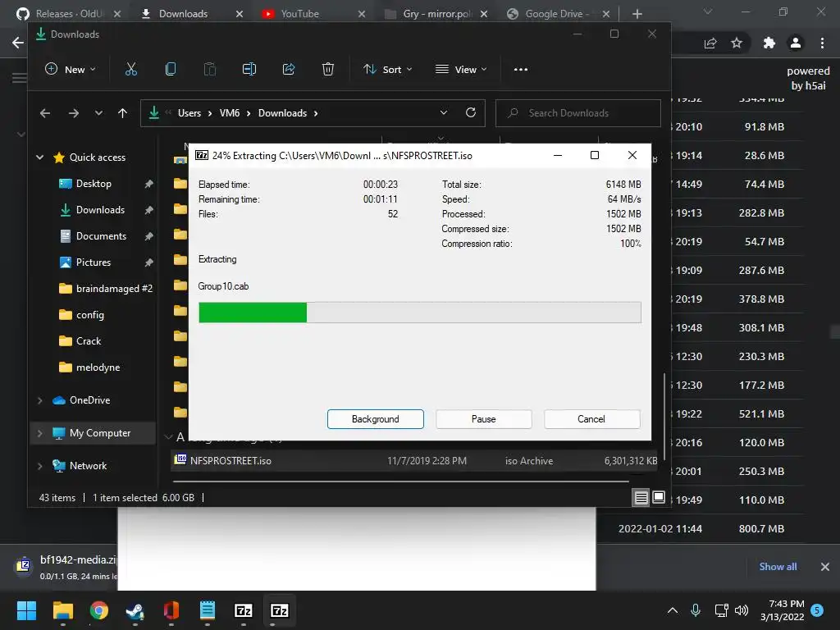Viewport: 840px width, 630px height.
Task: Select NFSPROSTREET.iso file row
Action: [414, 461]
